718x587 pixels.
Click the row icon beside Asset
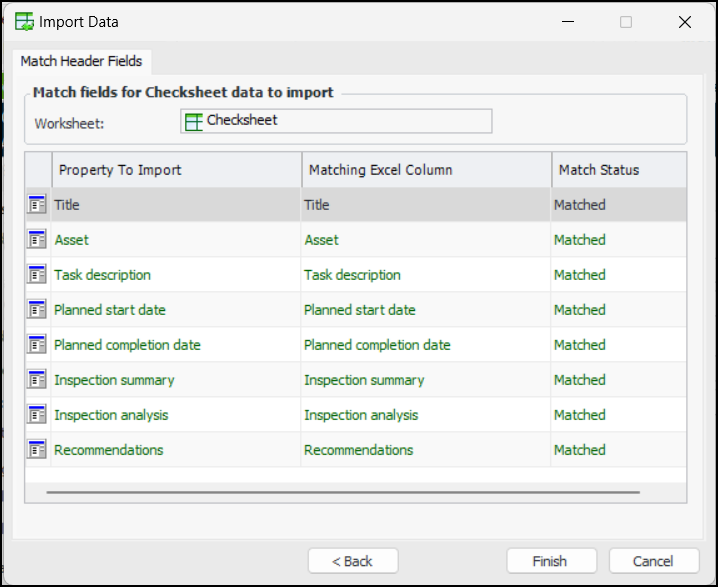(37, 240)
